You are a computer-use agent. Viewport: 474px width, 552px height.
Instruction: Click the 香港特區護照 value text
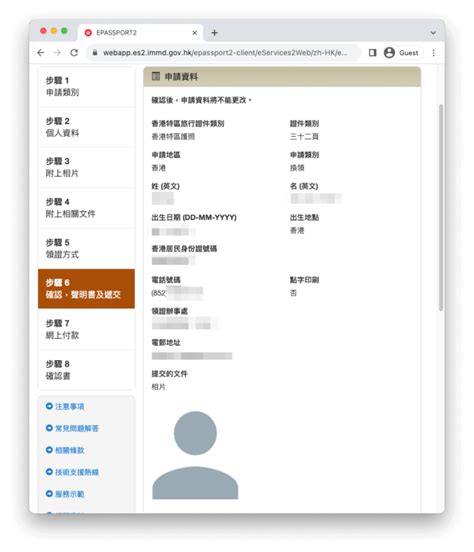click(173, 137)
